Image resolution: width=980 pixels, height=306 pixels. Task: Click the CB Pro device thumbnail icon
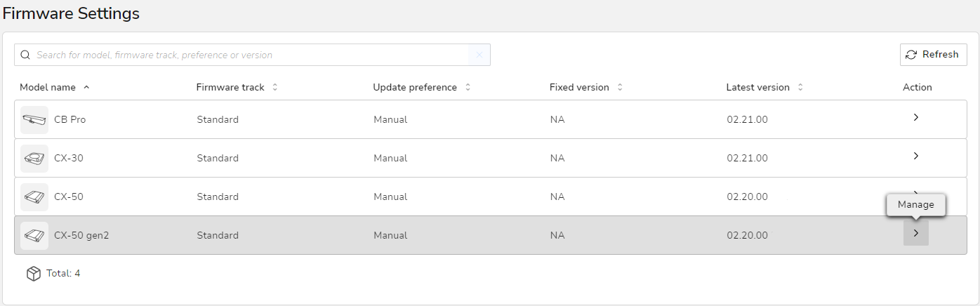34,120
